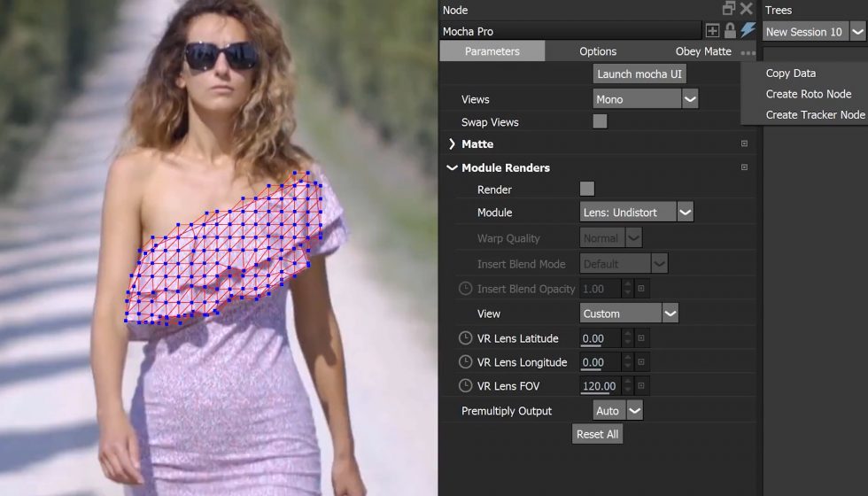Click the VR Lens FOV value field
868x496 pixels.
pos(600,386)
